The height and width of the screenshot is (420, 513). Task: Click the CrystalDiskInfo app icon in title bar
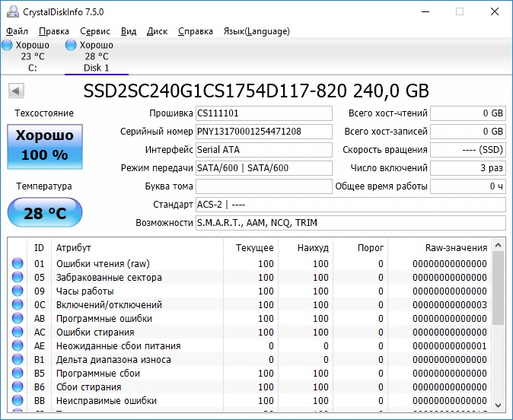pos(13,11)
